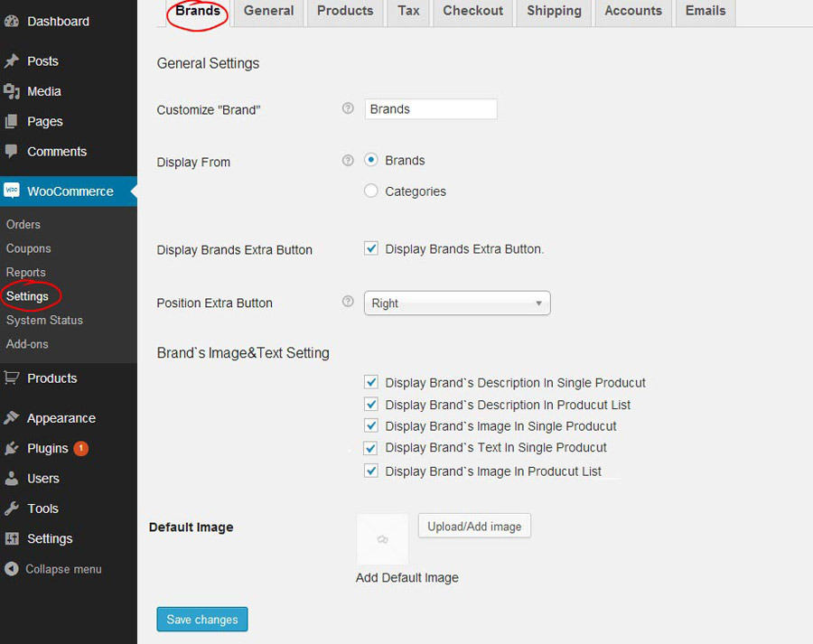
Task: Open Coupons under WooCommerce
Action: click(x=29, y=248)
